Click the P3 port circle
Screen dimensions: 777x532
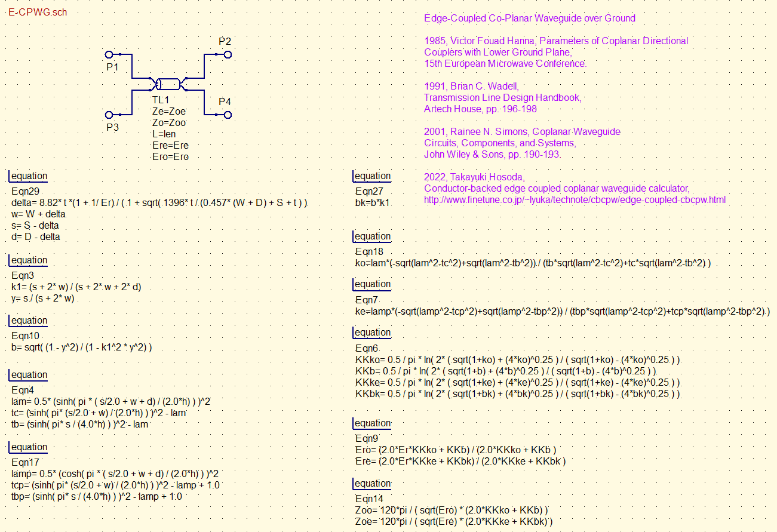pyautogui.click(x=109, y=114)
